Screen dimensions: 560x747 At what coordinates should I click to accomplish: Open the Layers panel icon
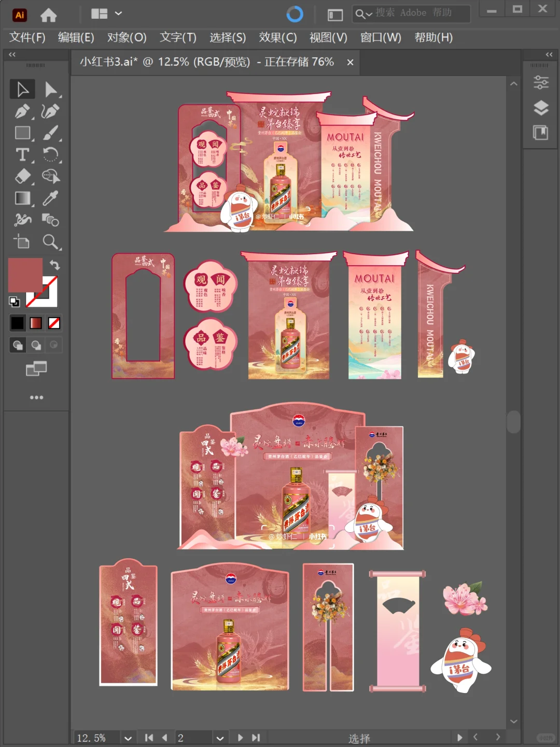click(541, 107)
